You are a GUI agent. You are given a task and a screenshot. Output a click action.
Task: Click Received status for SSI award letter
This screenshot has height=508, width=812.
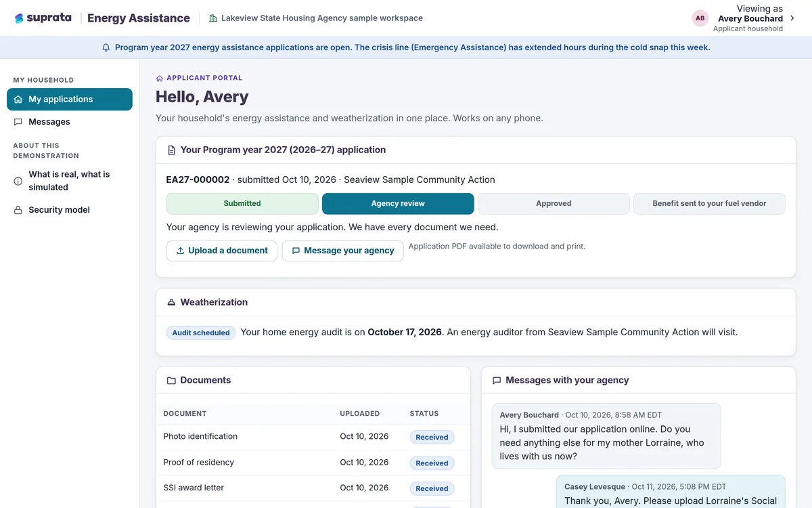click(432, 488)
